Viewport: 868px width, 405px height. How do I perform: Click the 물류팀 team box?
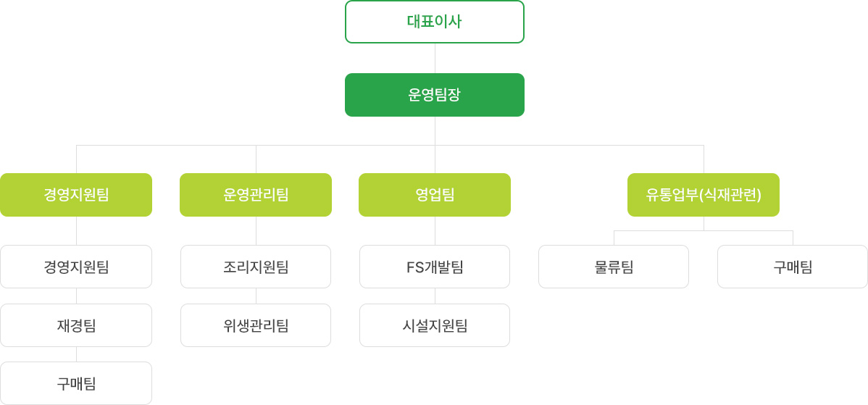click(x=614, y=267)
